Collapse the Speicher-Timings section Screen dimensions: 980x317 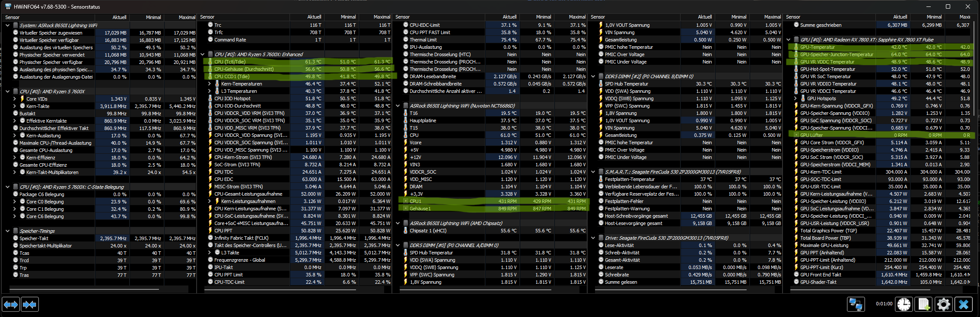7,231
